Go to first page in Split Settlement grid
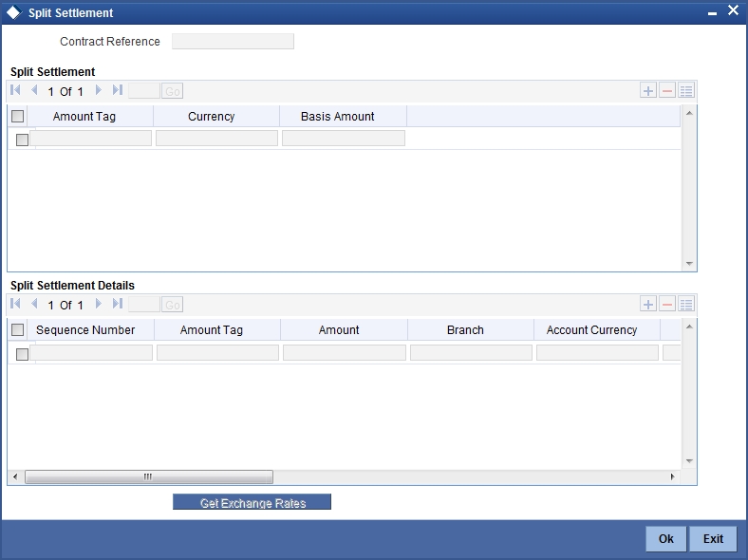The height and width of the screenshot is (560, 748). [15, 90]
